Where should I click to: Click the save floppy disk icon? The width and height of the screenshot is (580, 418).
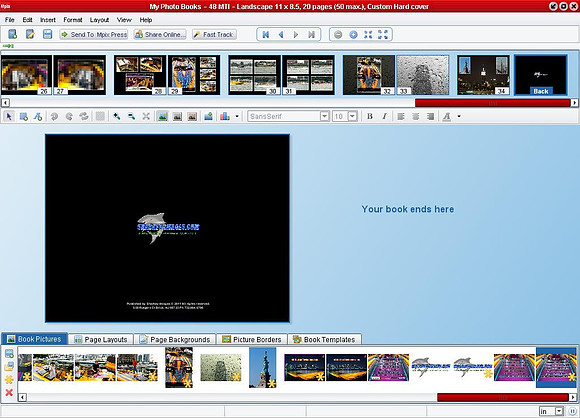click(x=47, y=34)
